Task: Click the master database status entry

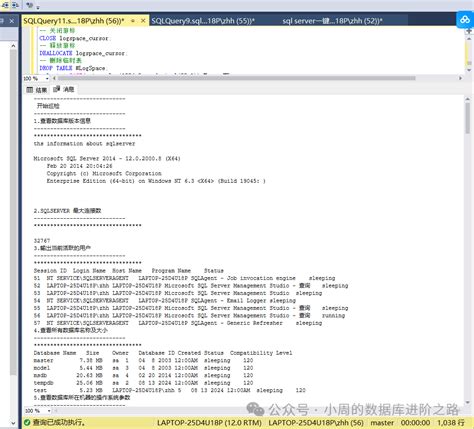Action: pos(382,423)
